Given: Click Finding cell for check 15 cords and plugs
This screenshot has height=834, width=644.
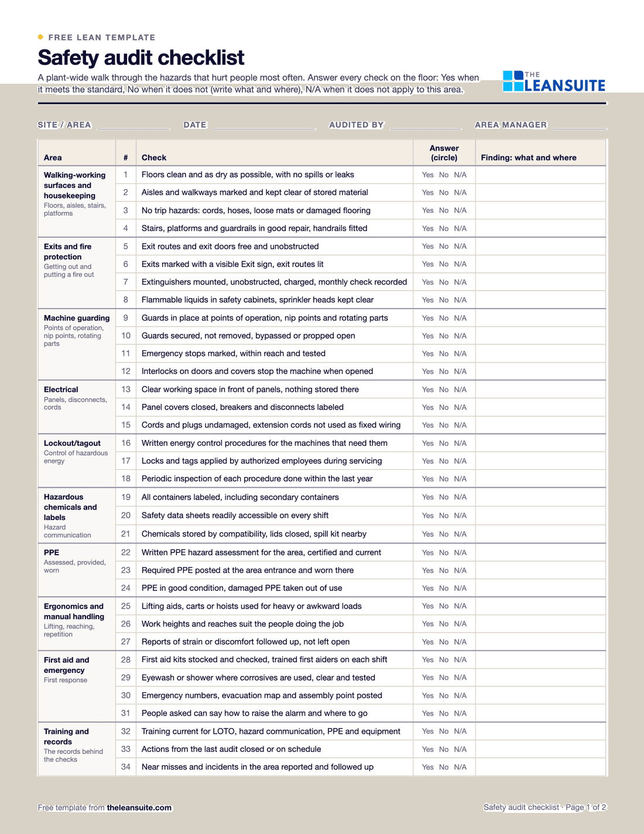Looking at the screenshot, I should tap(540, 425).
